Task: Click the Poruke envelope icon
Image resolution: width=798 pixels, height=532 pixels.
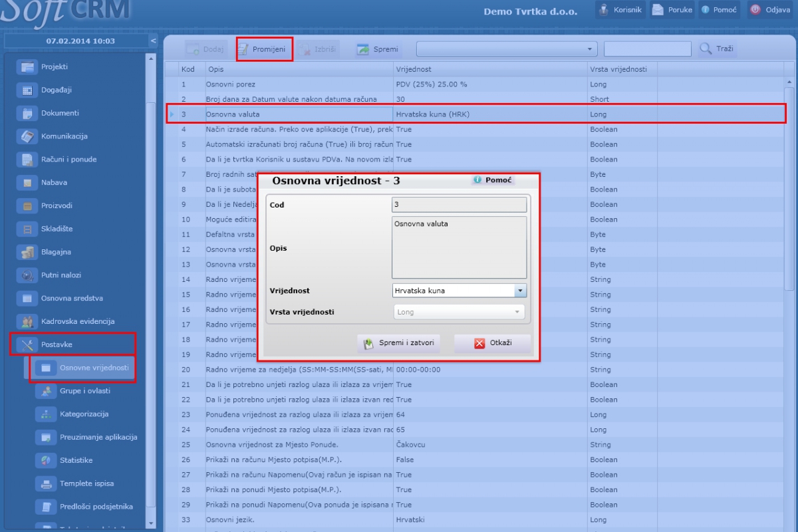Action: pos(658,10)
